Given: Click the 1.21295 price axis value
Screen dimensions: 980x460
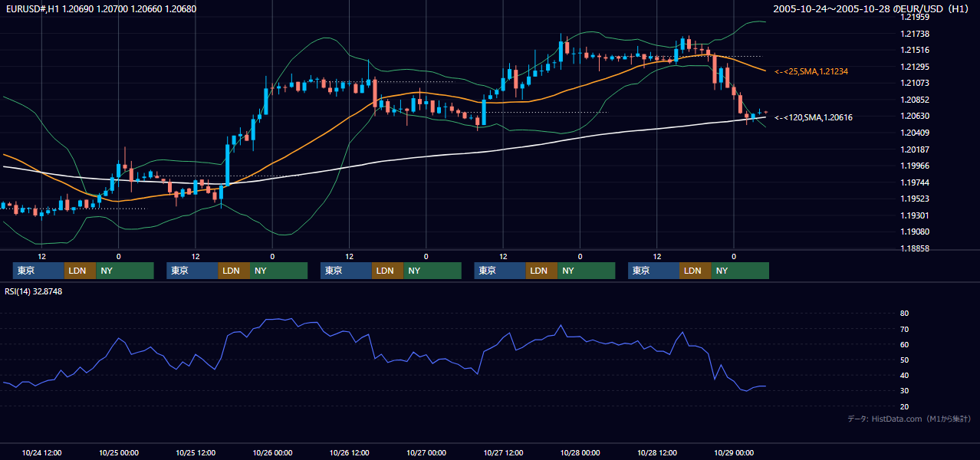Looking at the screenshot, I should pyautogui.click(x=916, y=67).
